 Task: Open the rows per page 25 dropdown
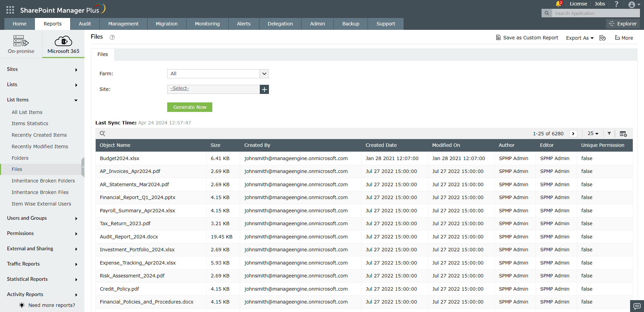(592, 133)
